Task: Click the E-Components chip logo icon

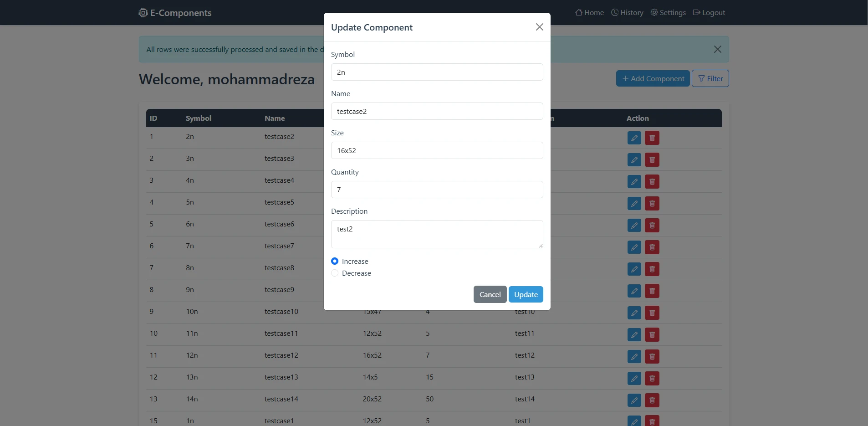Action: click(x=143, y=13)
